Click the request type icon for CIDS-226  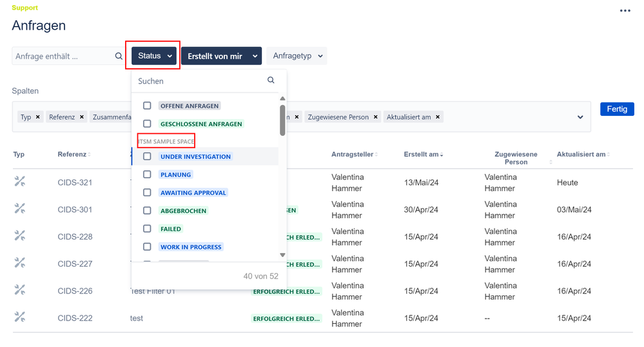20,290
